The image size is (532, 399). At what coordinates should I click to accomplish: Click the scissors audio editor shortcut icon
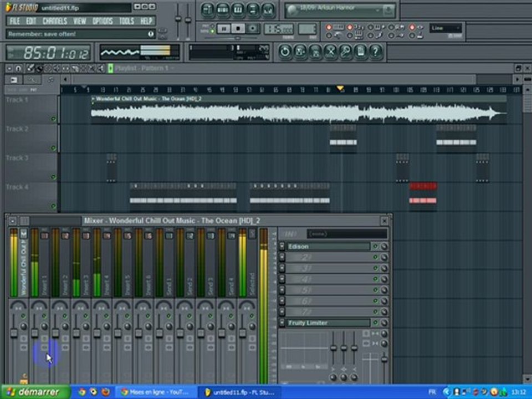[x=330, y=52]
